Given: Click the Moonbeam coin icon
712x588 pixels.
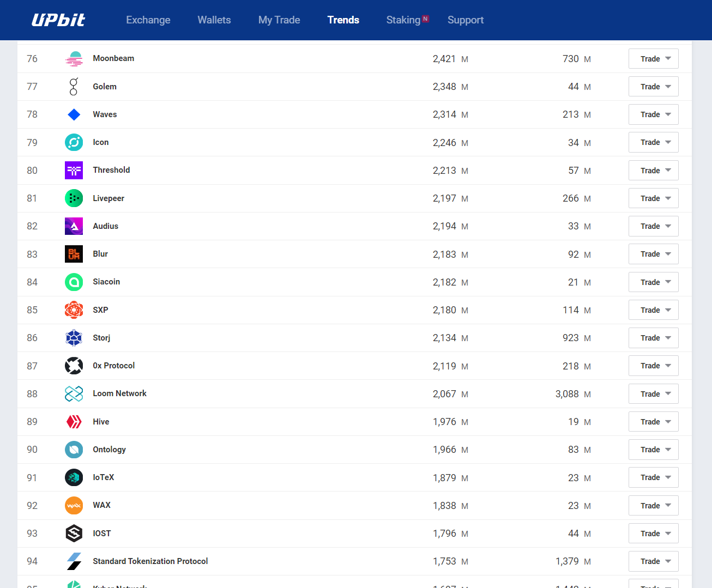Looking at the screenshot, I should pos(74,59).
